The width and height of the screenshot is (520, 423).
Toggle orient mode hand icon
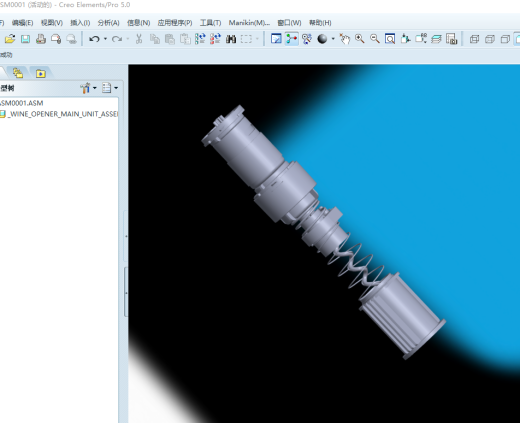tap(344, 39)
